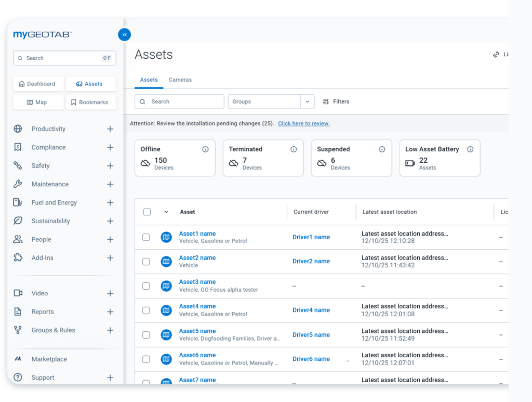Viewport: 532px width, 402px height.
Task: Open Marketplace in the sidebar
Action: [49, 359]
